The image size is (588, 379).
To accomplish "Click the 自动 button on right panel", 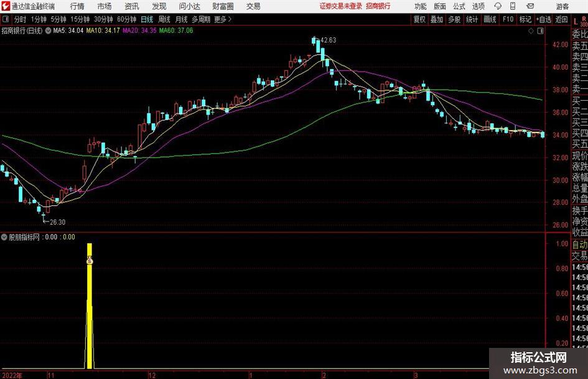I will pyautogui.click(x=580, y=245).
